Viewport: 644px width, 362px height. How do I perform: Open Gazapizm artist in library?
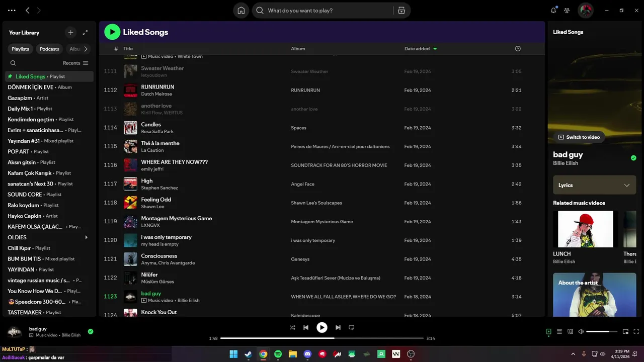[x=49, y=98]
